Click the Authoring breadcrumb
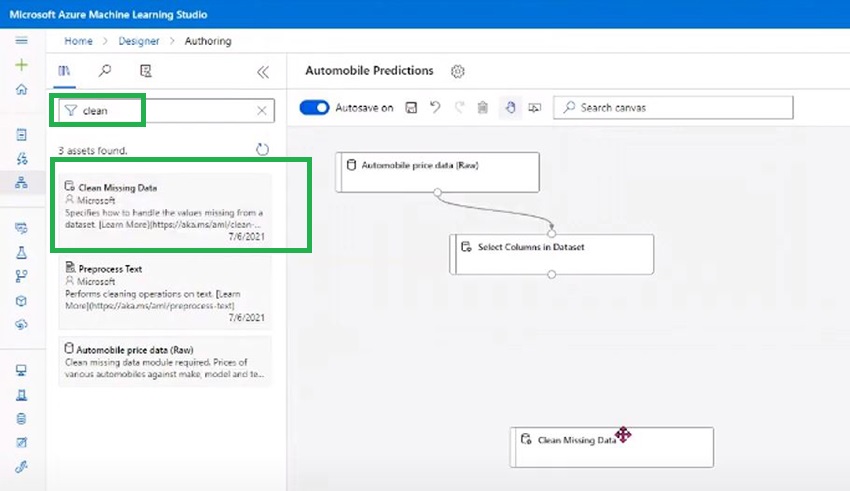 coord(208,41)
